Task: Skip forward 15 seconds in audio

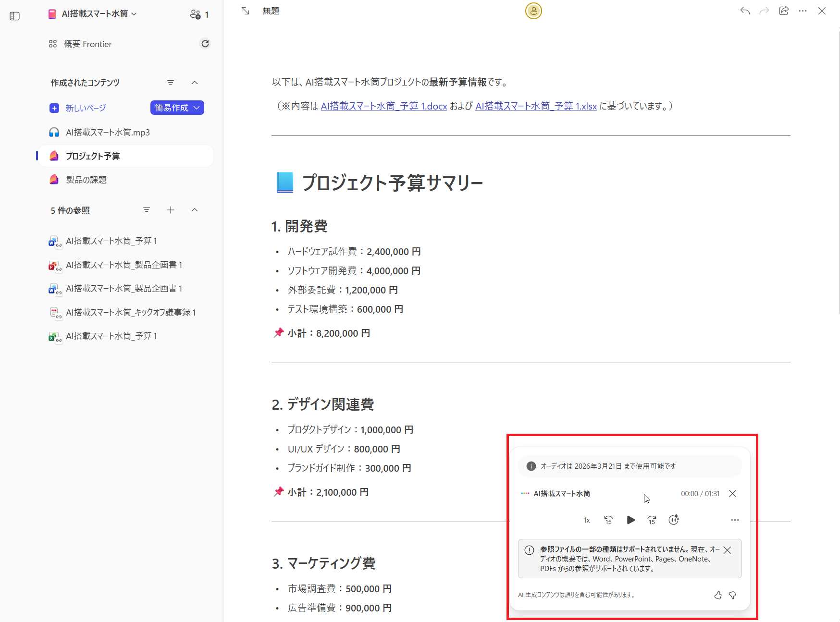Action: [x=652, y=520]
